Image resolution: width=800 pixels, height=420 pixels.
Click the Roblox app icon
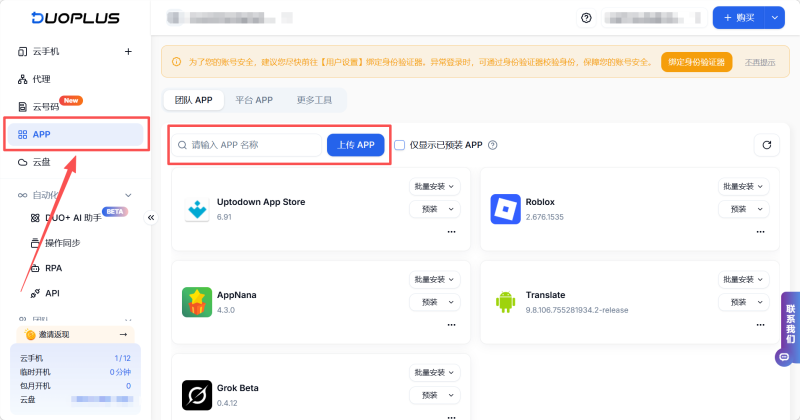tap(506, 209)
